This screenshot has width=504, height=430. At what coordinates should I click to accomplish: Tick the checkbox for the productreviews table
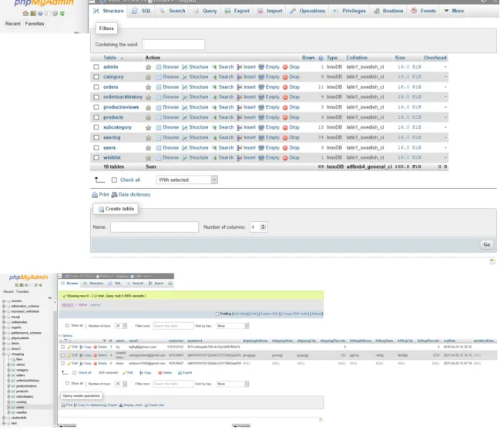click(x=96, y=107)
